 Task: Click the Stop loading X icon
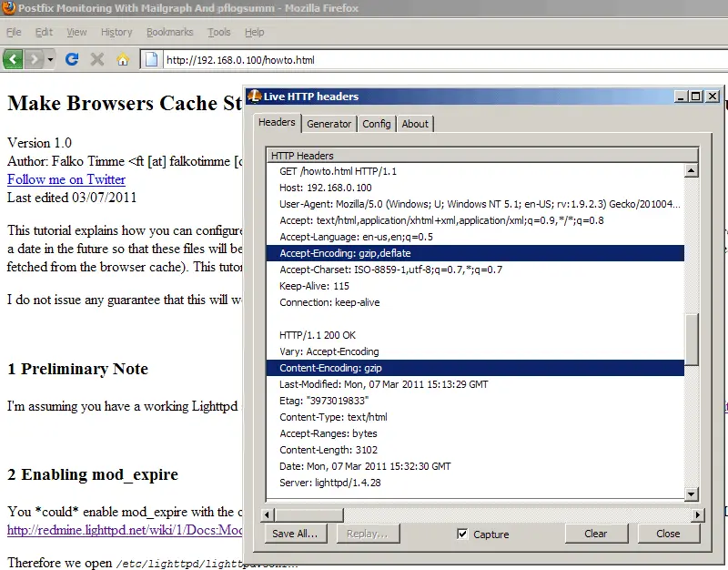click(97, 59)
